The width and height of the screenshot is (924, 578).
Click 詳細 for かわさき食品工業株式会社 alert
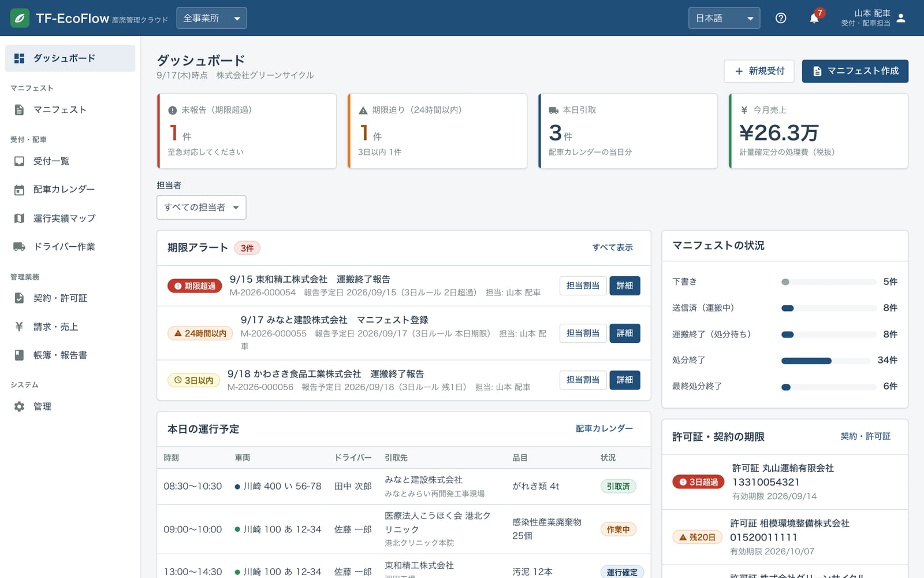(624, 380)
